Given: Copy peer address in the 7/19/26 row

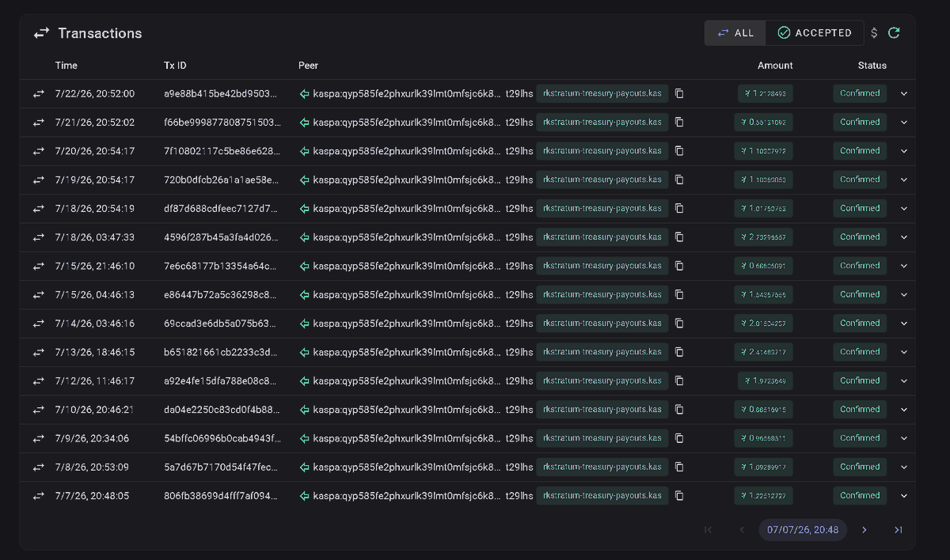Looking at the screenshot, I should point(679,180).
